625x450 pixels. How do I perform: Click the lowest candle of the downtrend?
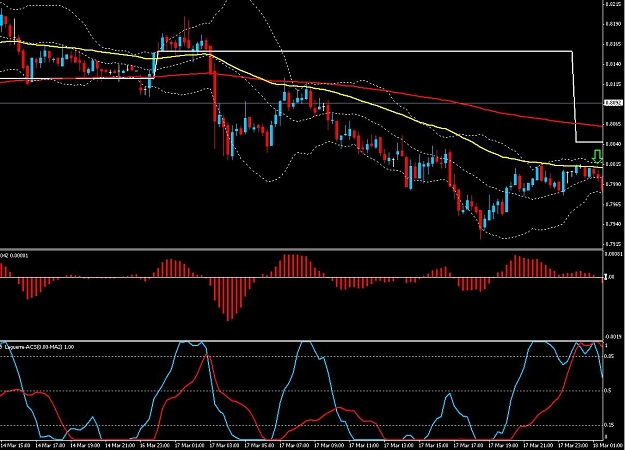pos(481,226)
